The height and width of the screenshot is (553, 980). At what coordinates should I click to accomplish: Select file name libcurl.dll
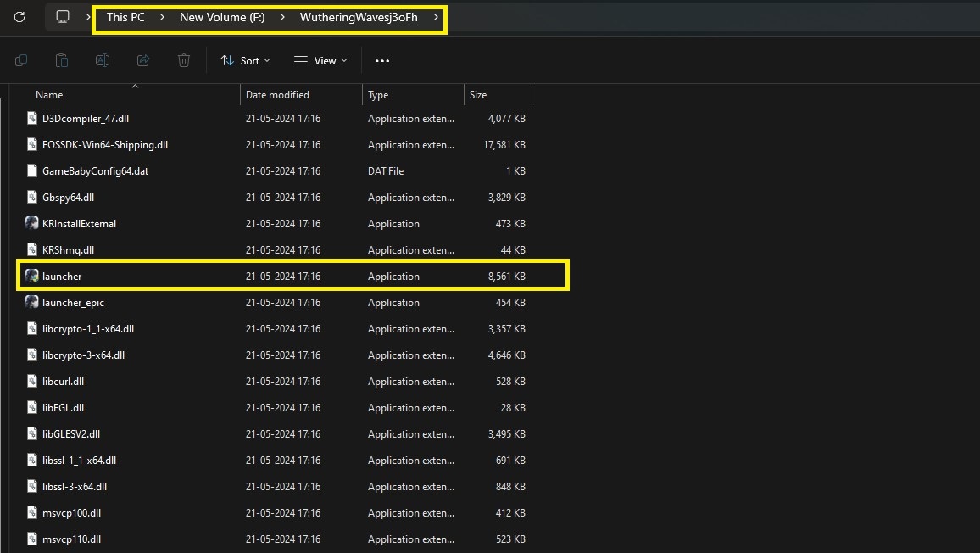pos(63,381)
